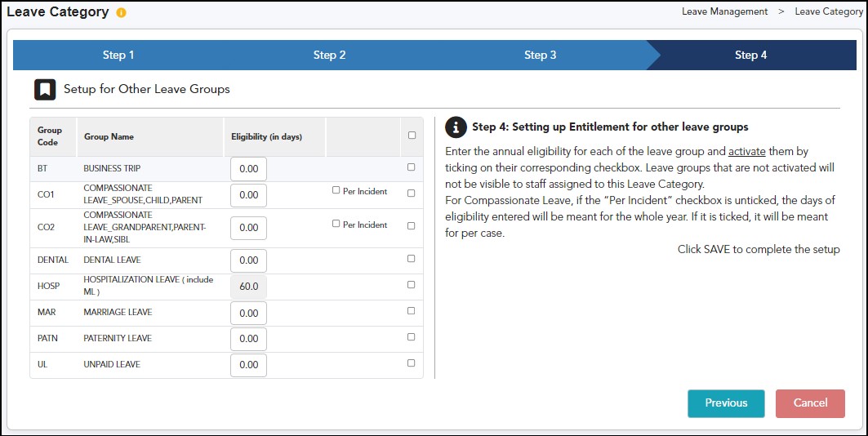This screenshot has width=868, height=436.
Task: Click the Previous button
Action: 726,403
